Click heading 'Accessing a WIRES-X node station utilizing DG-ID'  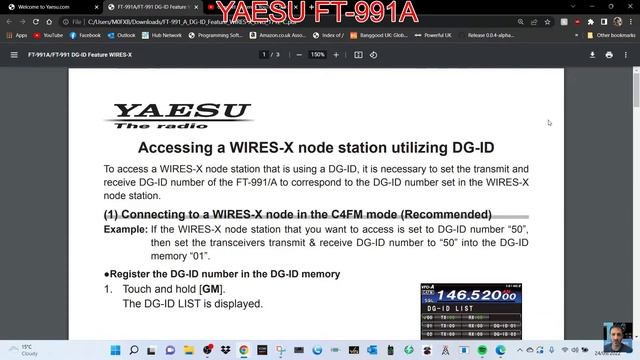tap(316, 147)
